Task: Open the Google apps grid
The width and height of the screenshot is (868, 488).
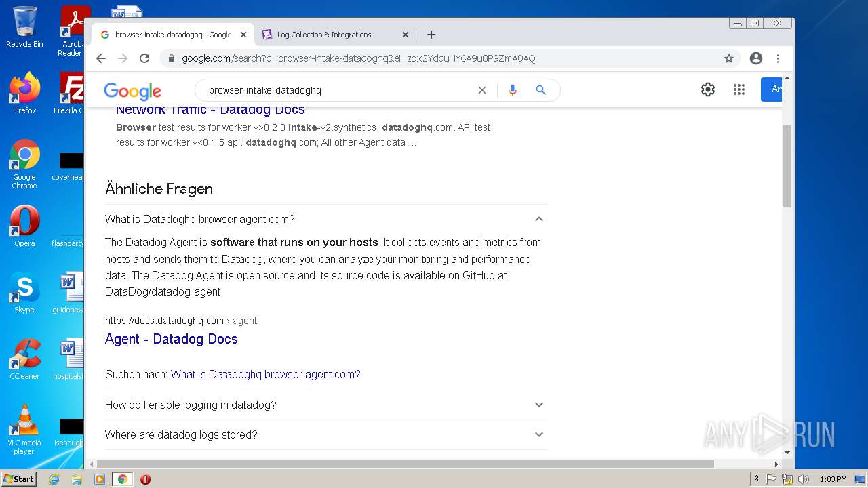Action: 739,89
